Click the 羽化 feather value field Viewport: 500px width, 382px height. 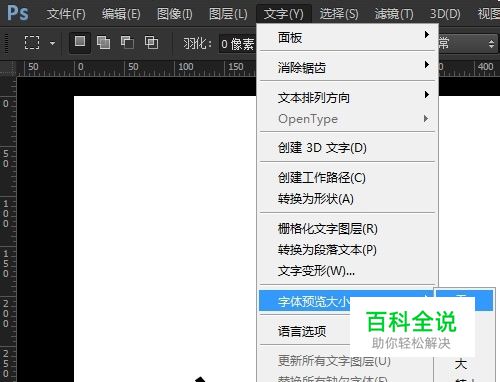pyautogui.click(x=237, y=44)
